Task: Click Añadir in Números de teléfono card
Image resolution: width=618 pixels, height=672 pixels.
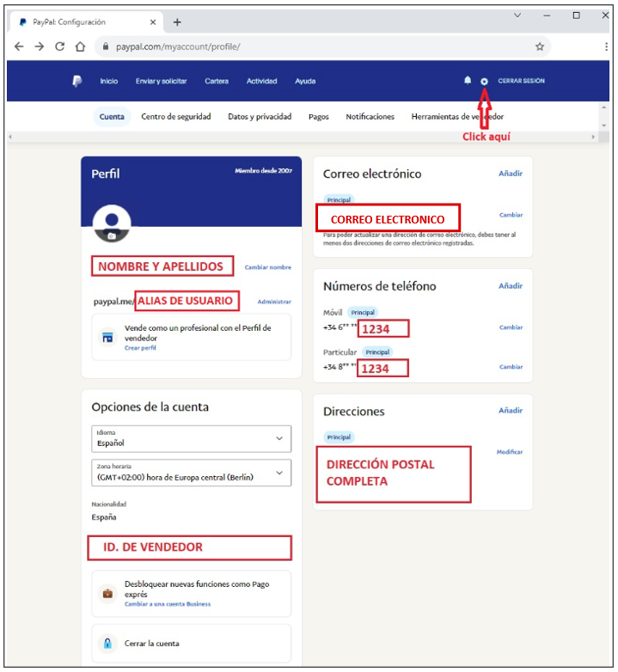Action: 511,286
